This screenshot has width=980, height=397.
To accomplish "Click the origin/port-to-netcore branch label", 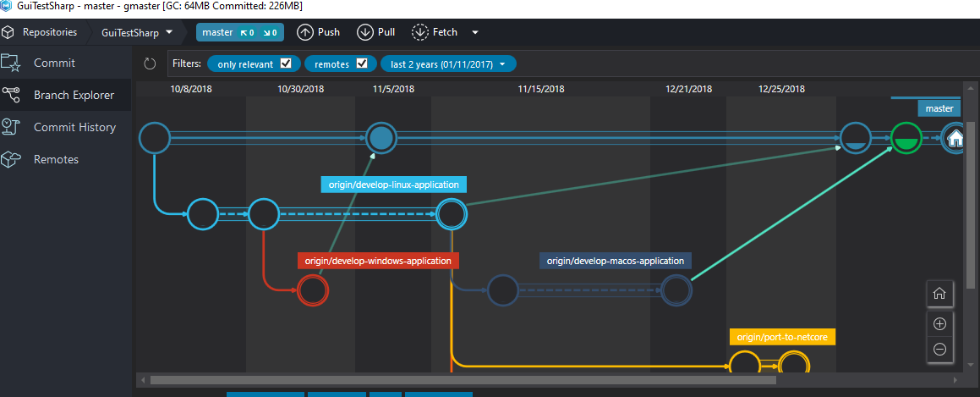I will pos(782,337).
